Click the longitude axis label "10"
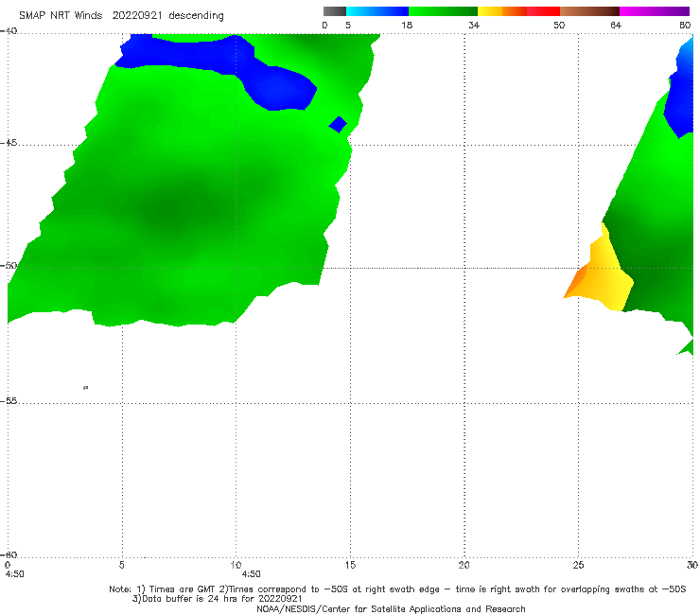This screenshot has width=700, height=615. (236, 566)
